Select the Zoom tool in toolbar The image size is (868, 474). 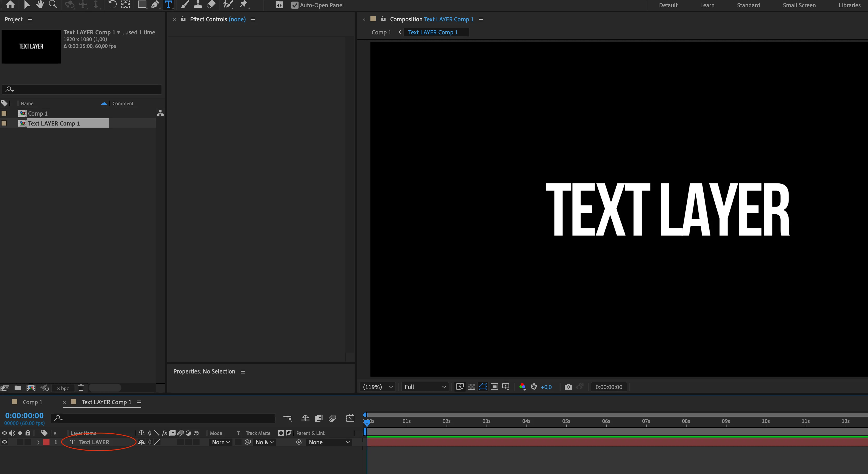[x=53, y=4]
